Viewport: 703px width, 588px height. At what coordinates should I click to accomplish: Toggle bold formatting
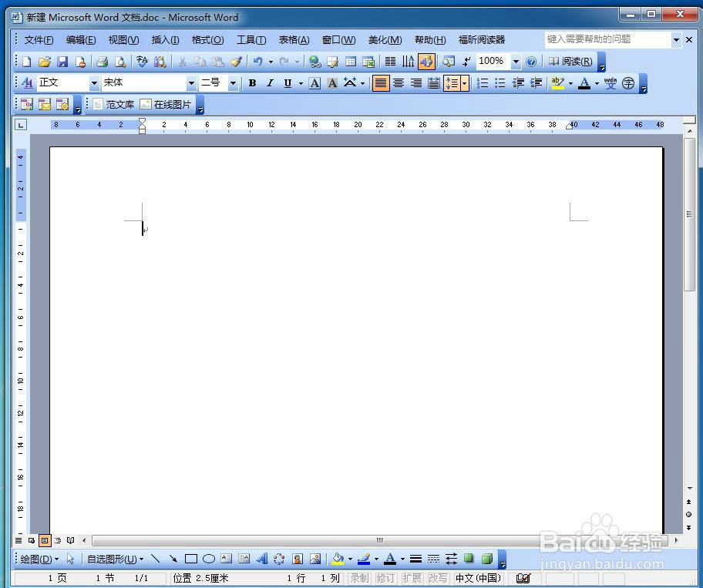[252, 83]
